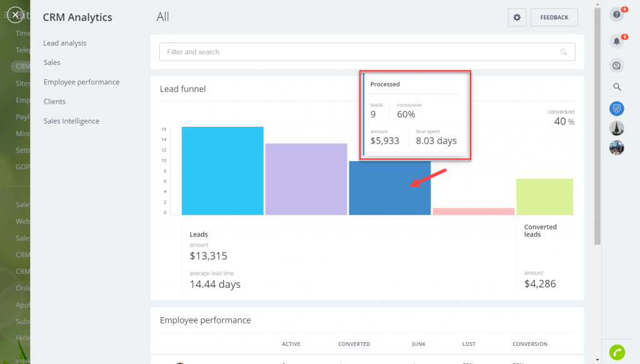Open the church tower user avatar
Screen dimensions: 640x364
click(617, 128)
